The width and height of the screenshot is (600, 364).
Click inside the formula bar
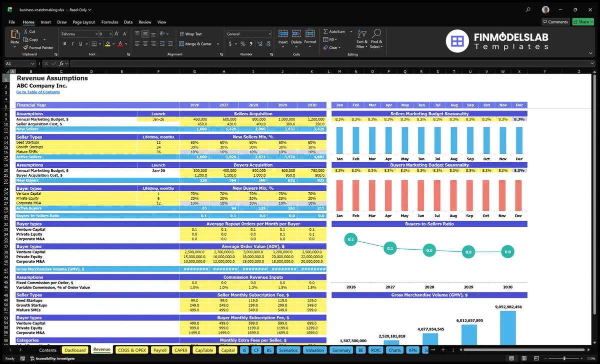(x=332, y=63)
